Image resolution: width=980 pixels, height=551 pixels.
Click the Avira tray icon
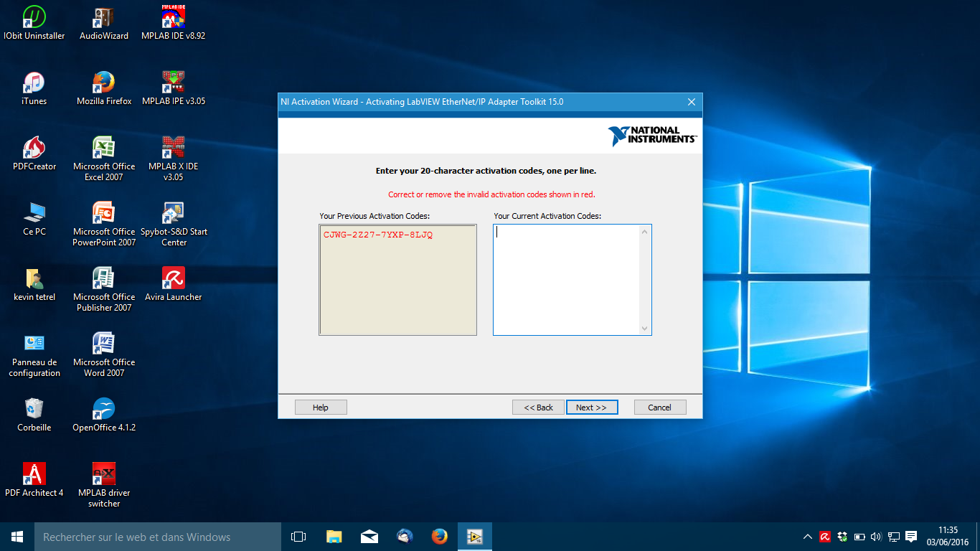(x=825, y=537)
